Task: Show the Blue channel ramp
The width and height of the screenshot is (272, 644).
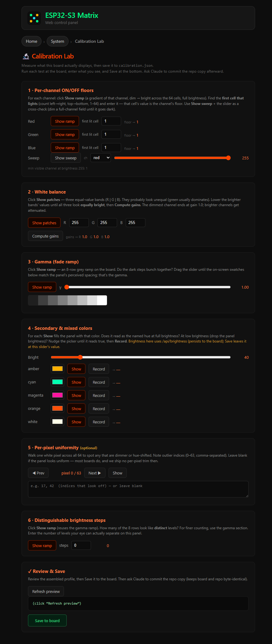Action: (65, 148)
